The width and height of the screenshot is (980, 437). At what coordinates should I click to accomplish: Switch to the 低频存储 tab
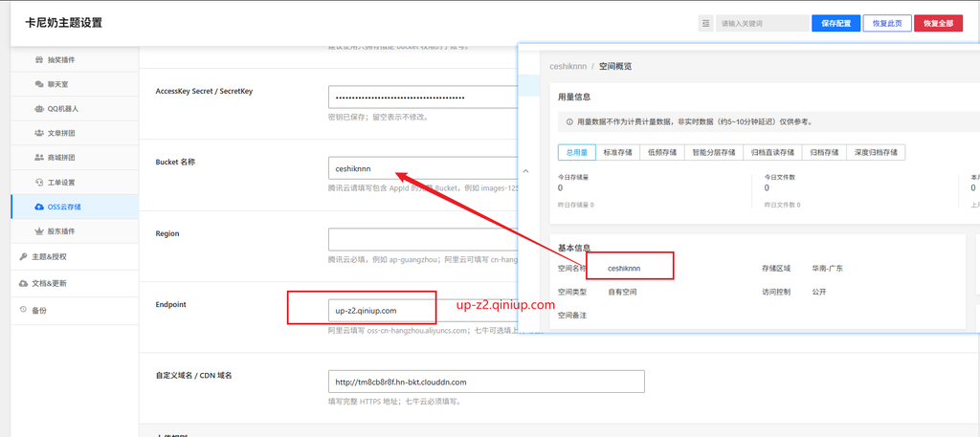(x=662, y=152)
